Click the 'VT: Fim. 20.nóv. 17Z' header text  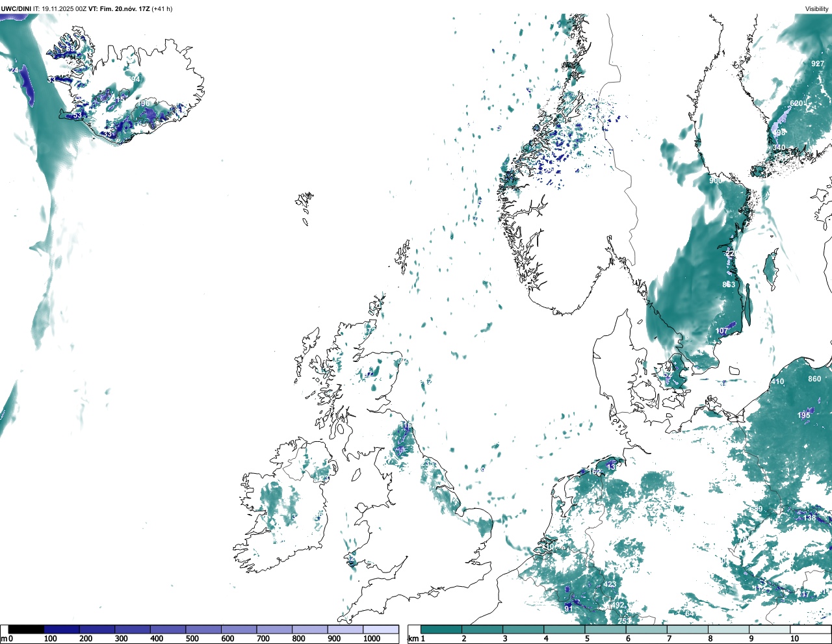119,8
